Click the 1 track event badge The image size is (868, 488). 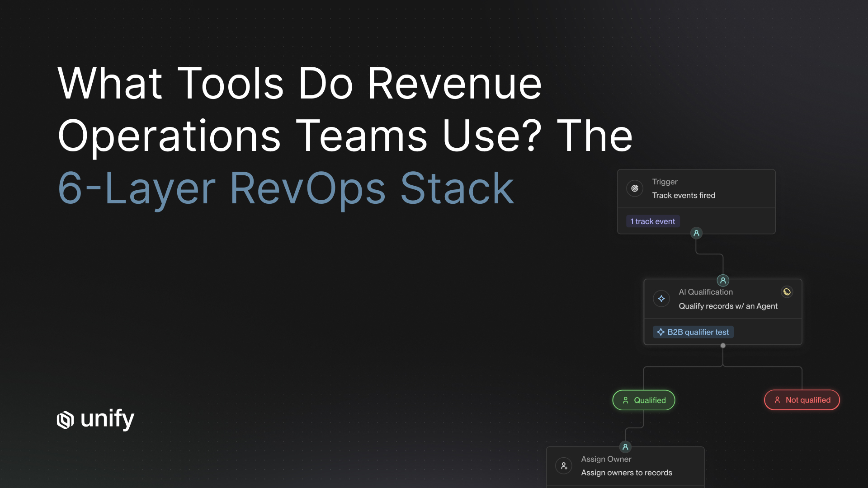click(652, 221)
